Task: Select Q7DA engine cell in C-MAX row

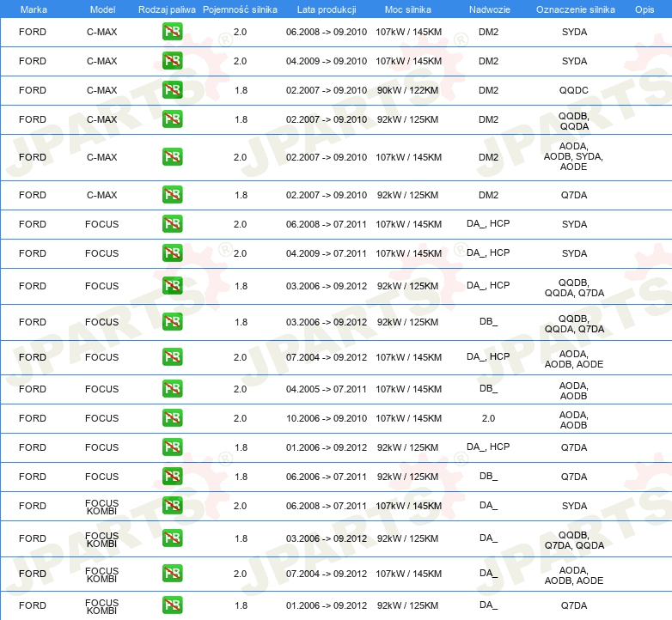Action: click(x=574, y=195)
